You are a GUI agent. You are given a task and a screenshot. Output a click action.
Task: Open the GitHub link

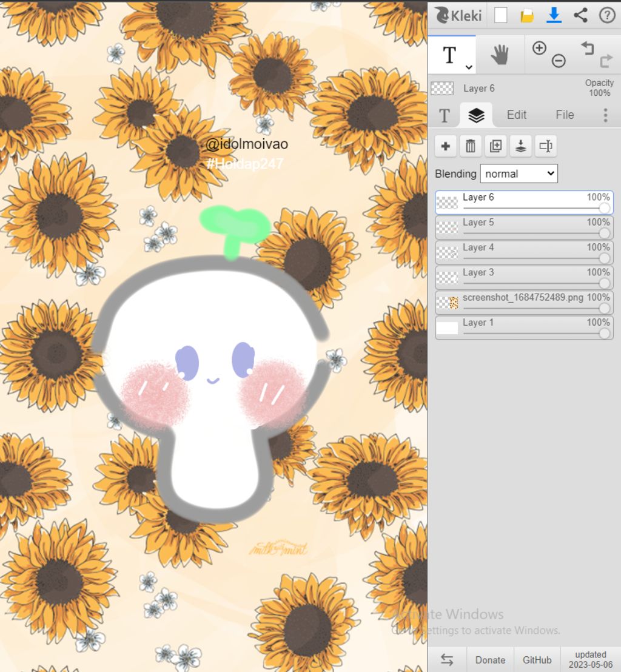537,660
